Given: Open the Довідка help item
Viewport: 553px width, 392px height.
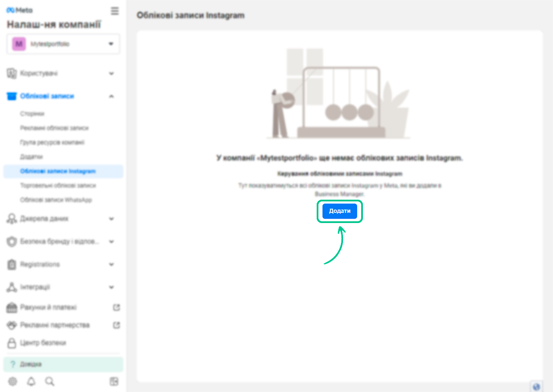Looking at the screenshot, I should [x=63, y=364].
